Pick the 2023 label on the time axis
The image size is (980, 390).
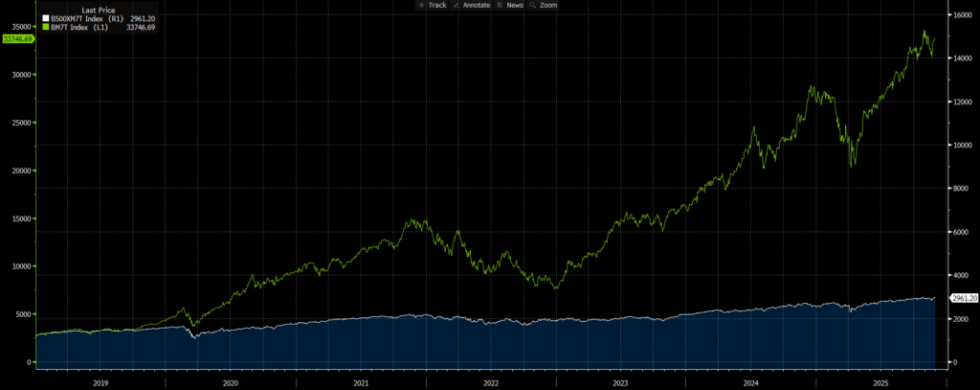pos(620,381)
